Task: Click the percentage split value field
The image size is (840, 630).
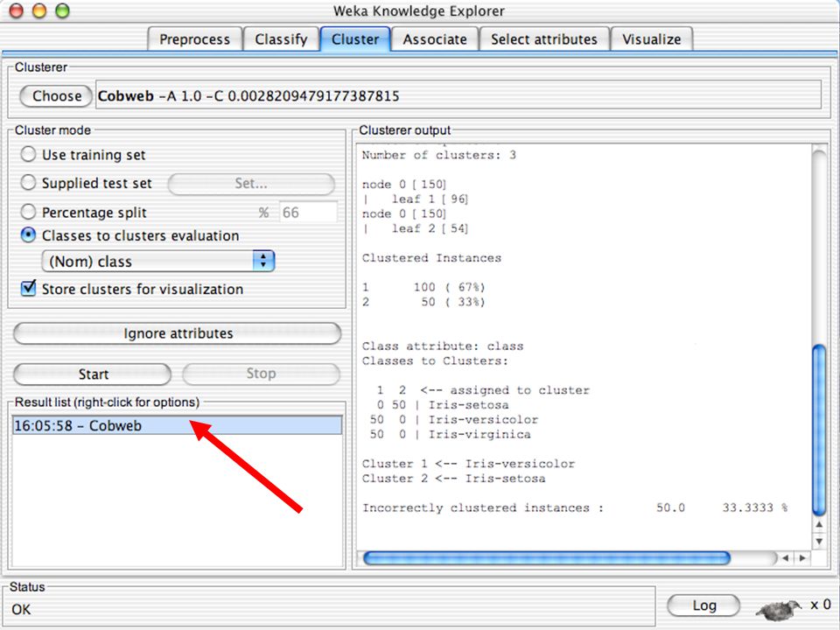Action: pyautogui.click(x=308, y=212)
